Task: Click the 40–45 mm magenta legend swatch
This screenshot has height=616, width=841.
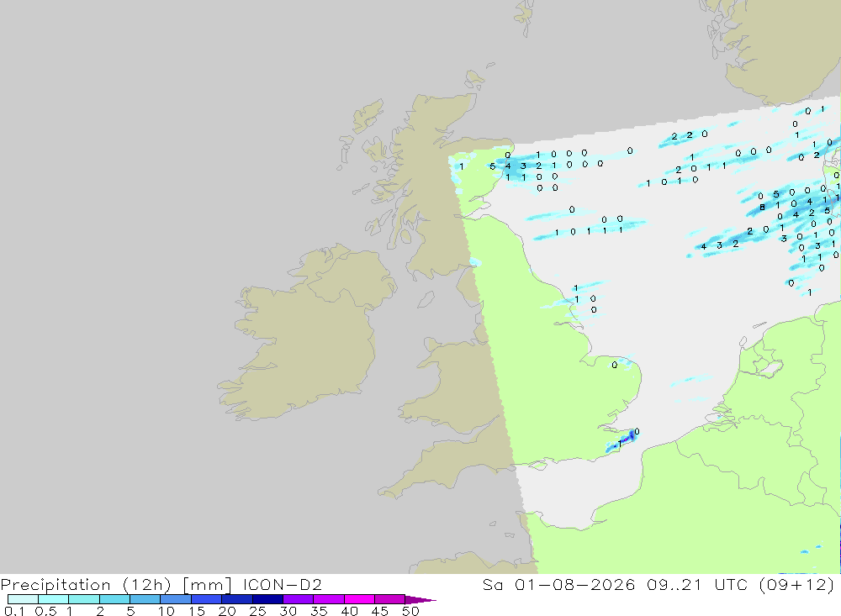Action: pyautogui.click(x=359, y=599)
